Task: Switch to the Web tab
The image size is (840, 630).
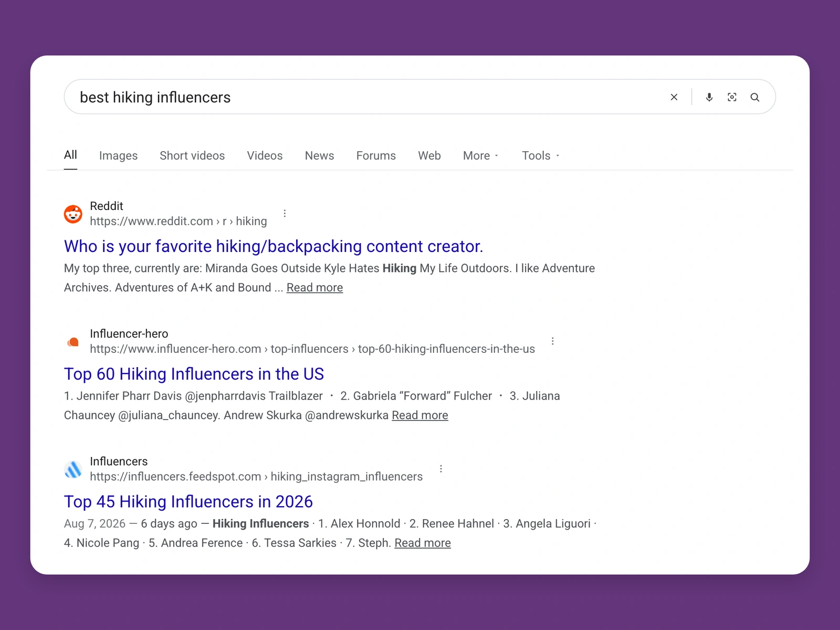Action: pyautogui.click(x=429, y=155)
